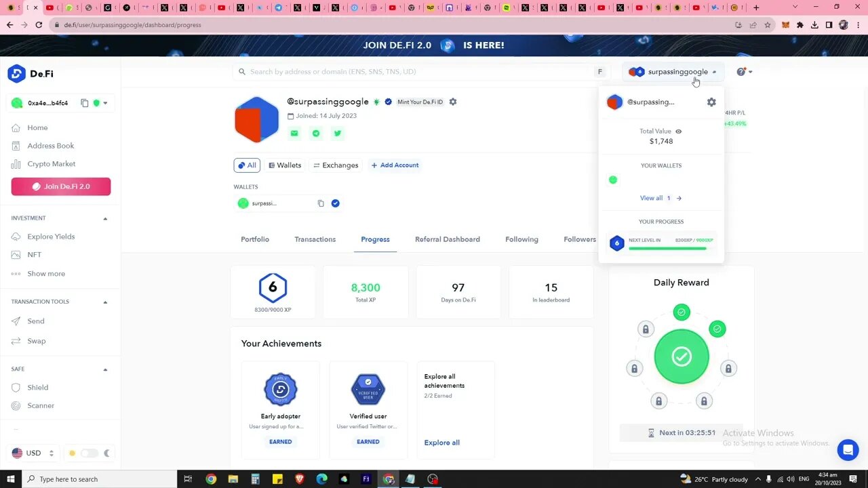Screen dimensions: 868x488
Task: Select the Wallets filter
Action: pyautogui.click(x=285, y=165)
